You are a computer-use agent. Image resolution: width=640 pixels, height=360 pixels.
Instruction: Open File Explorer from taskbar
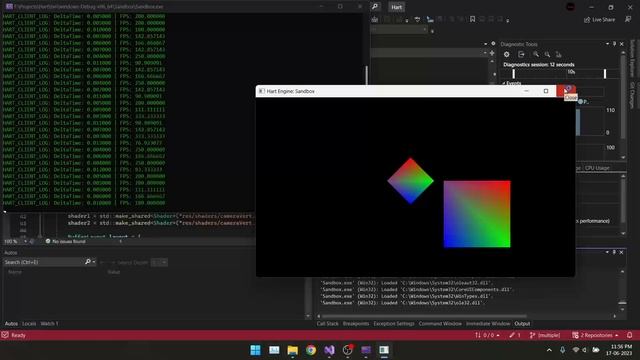292,350
